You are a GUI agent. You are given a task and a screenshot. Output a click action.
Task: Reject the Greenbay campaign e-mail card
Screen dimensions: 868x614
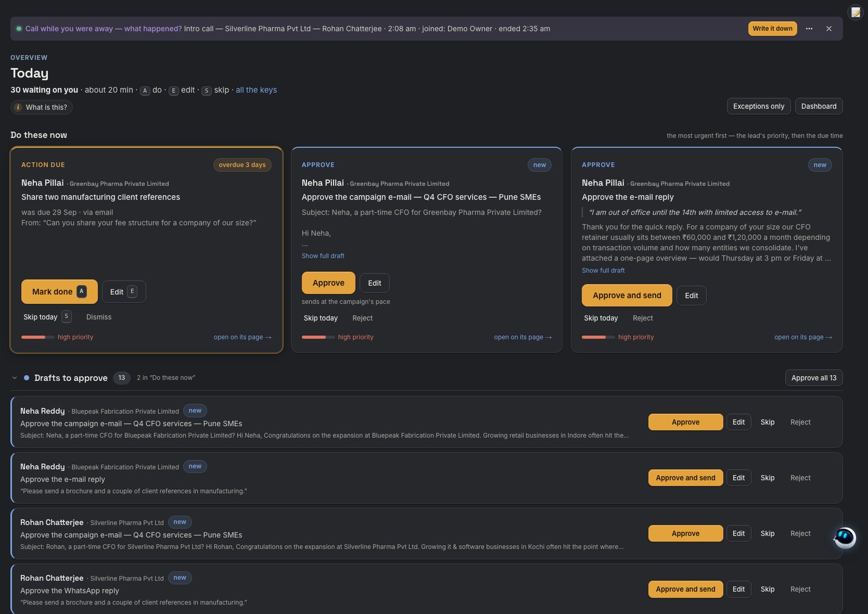tap(362, 318)
